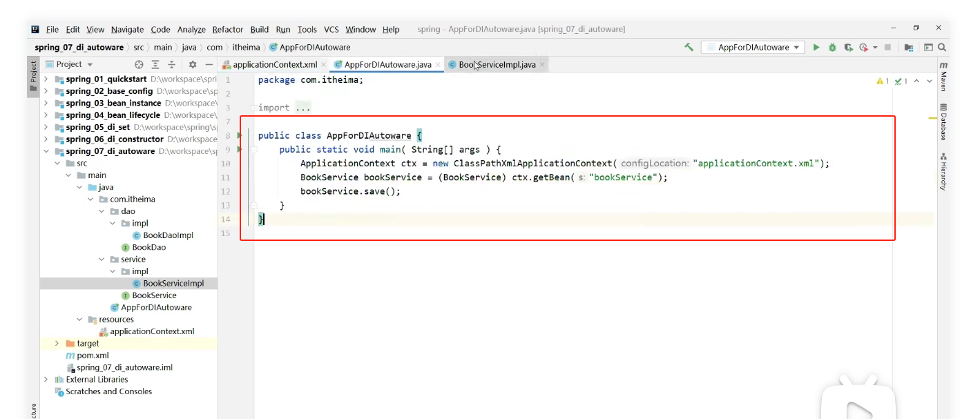Viewport: 980px width, 419px height.
Task: Collapse the dao package
Action: coord(102,211)
